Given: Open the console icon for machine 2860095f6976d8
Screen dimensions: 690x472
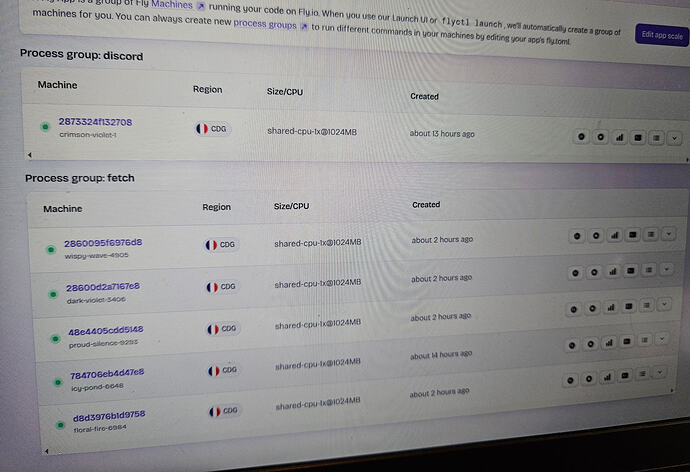Looking at the screenshot, I should [x=632, y=235].
